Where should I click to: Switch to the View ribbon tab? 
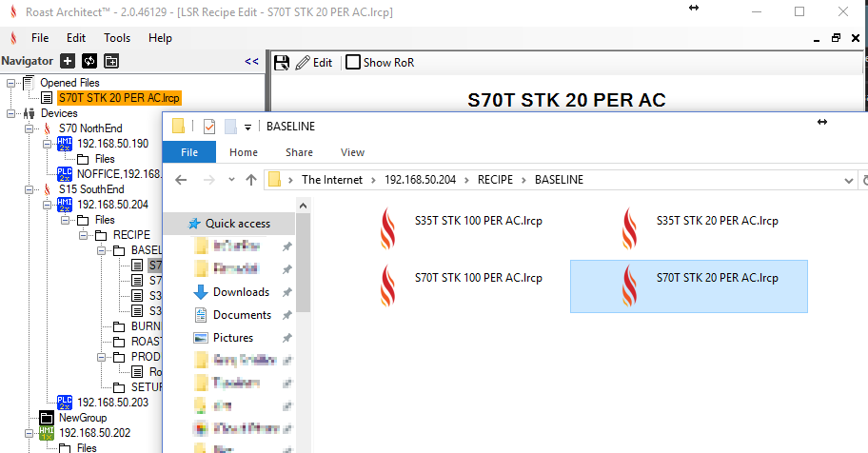[352, 152]
